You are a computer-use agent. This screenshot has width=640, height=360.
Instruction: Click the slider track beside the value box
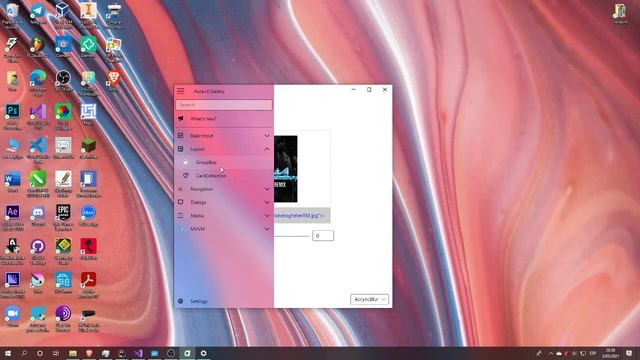click(291, 236)
